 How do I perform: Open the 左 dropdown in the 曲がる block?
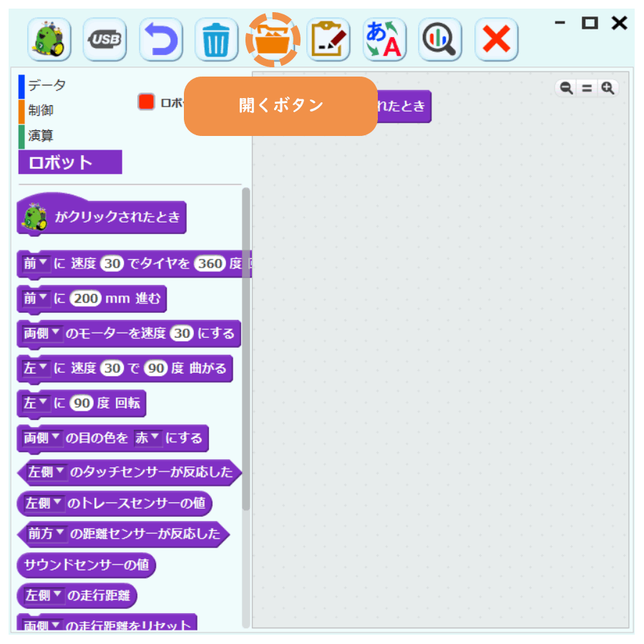35,368
